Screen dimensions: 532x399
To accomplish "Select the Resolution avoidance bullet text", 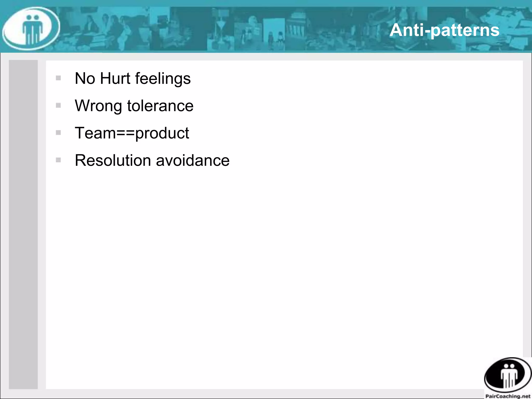I will click(x=152, y=160).
